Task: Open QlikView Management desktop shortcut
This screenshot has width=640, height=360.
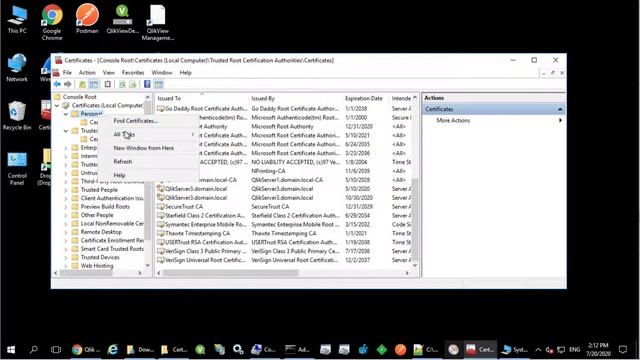Action: pyautogui.click(x=158, y=22)
